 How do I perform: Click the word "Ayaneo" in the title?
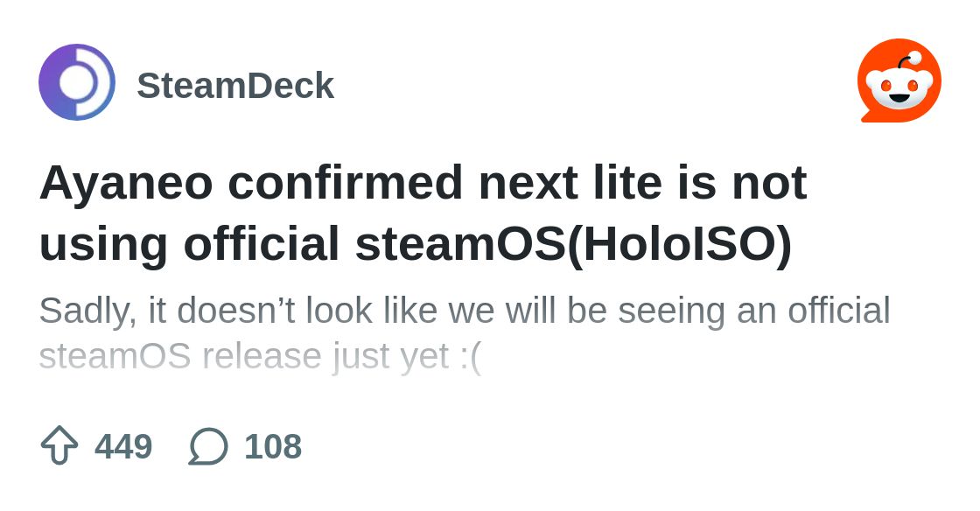pyautogui.click(x=126, y=182)
